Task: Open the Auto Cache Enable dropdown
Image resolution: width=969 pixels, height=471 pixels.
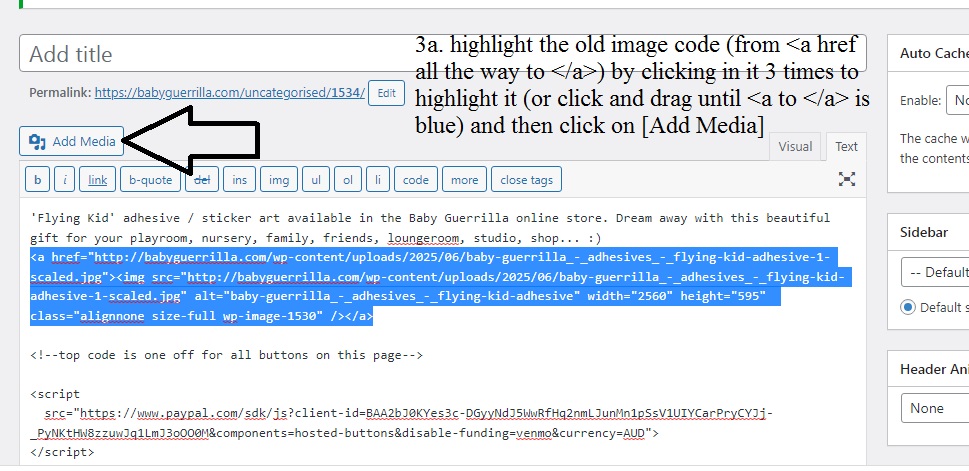Action: [957, 100]
